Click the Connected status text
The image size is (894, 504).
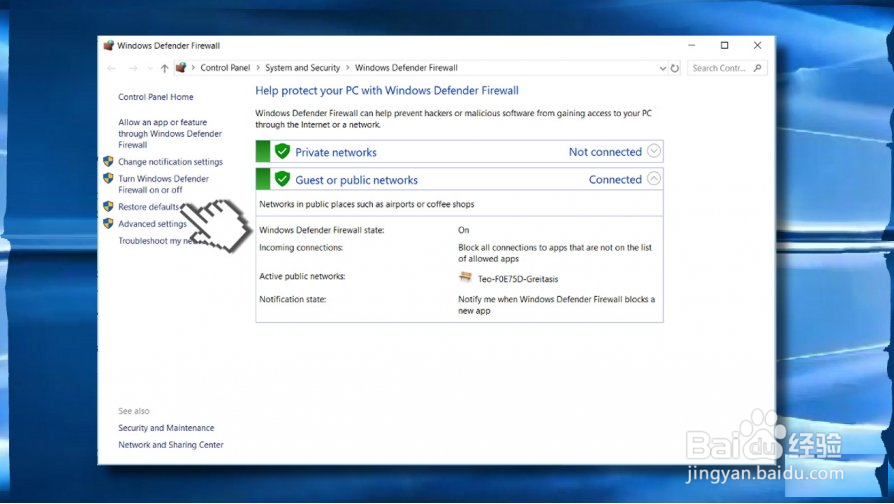pos(615,180)
